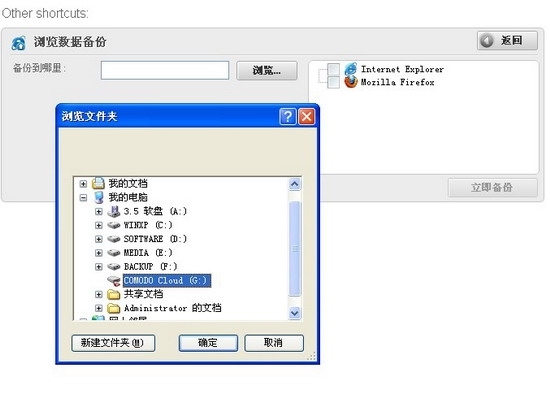Click the 浏览... browse button
This screenshot has width=550, height=399.
267,70
